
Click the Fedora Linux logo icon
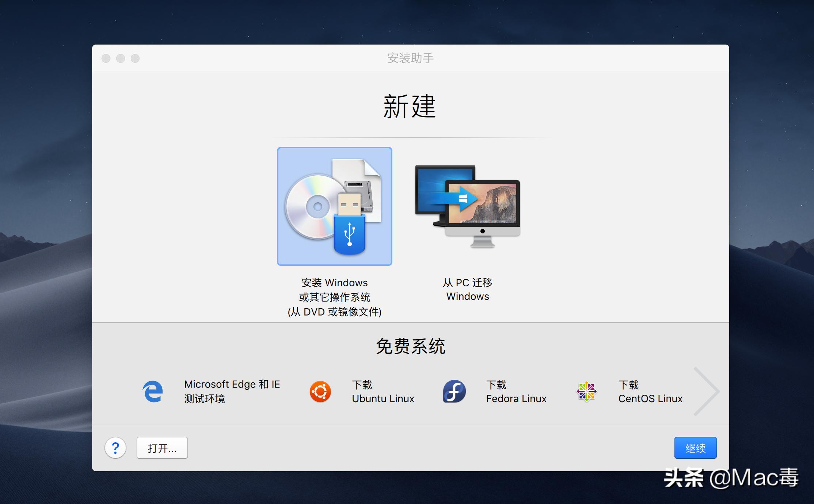(454, 391)
